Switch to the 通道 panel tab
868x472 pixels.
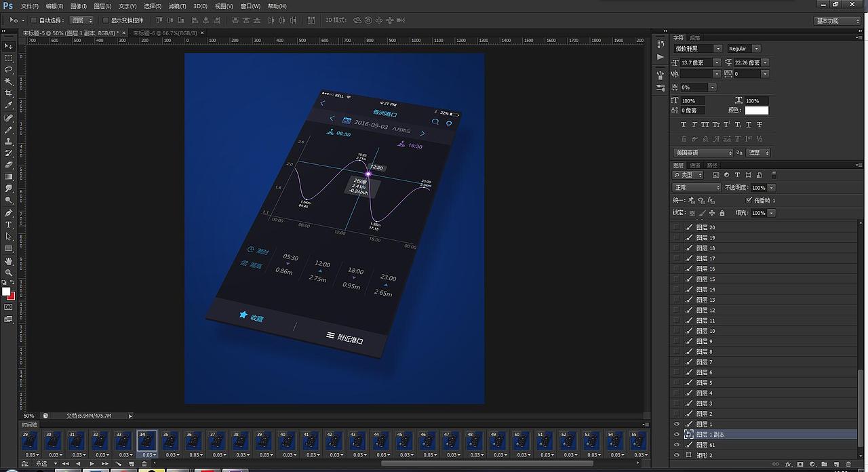(695, 165)
